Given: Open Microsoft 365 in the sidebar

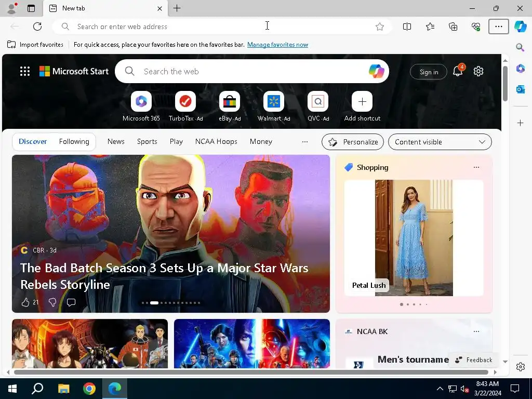Looking at the screenshot, I should 521,69.
